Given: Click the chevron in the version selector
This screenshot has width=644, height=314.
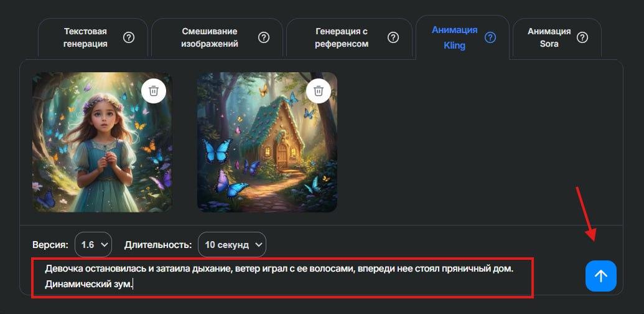Looking at the screenshot, I should coord(104,245).
